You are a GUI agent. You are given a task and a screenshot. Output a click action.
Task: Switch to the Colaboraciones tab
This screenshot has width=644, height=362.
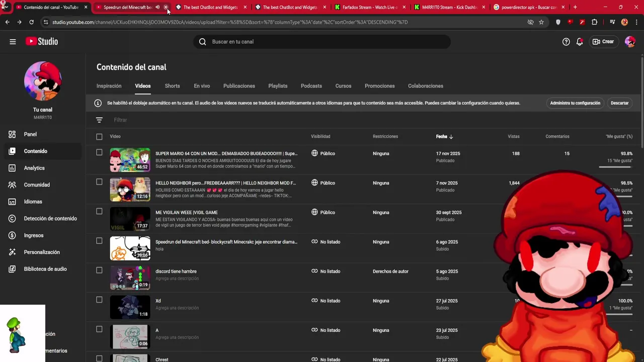pos(426,86)
